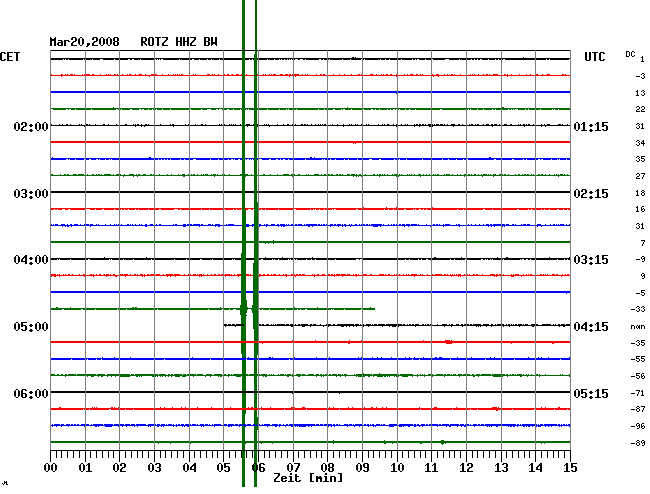Click the 09 minute axis label
Viewport: 650px width, 494px height.
click(362, 468)
